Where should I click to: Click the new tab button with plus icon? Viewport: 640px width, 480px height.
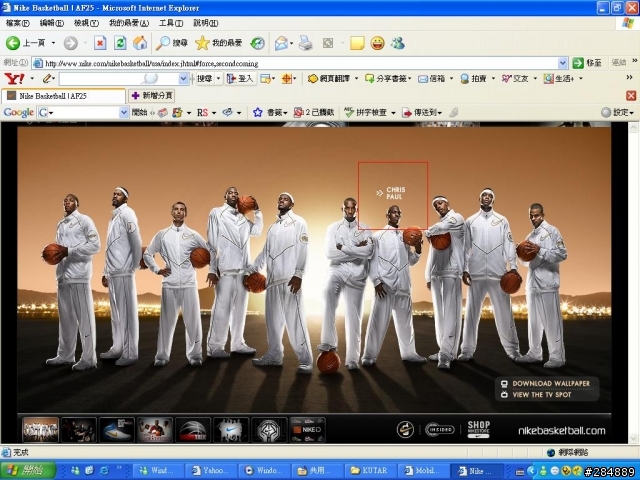coord(151,96)
